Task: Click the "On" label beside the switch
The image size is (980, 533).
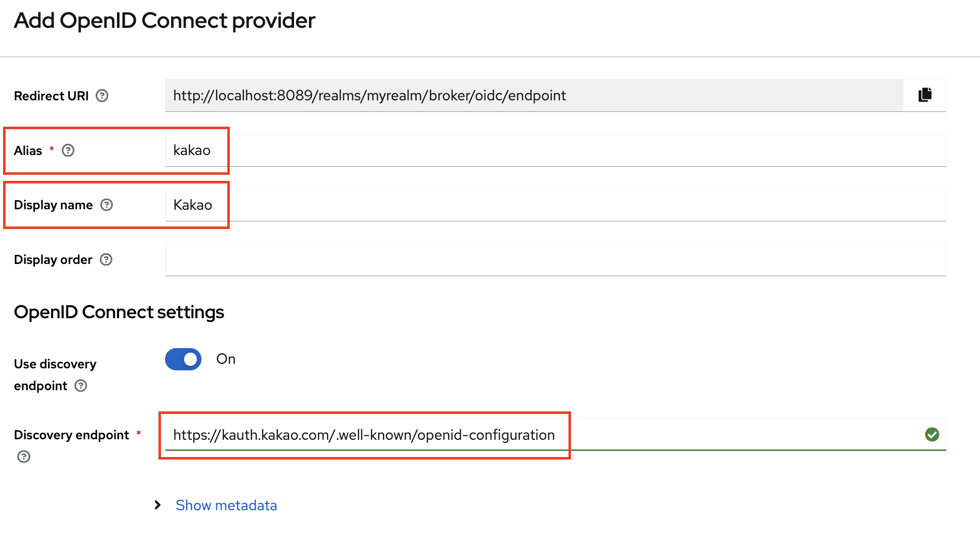Action: 226,359
